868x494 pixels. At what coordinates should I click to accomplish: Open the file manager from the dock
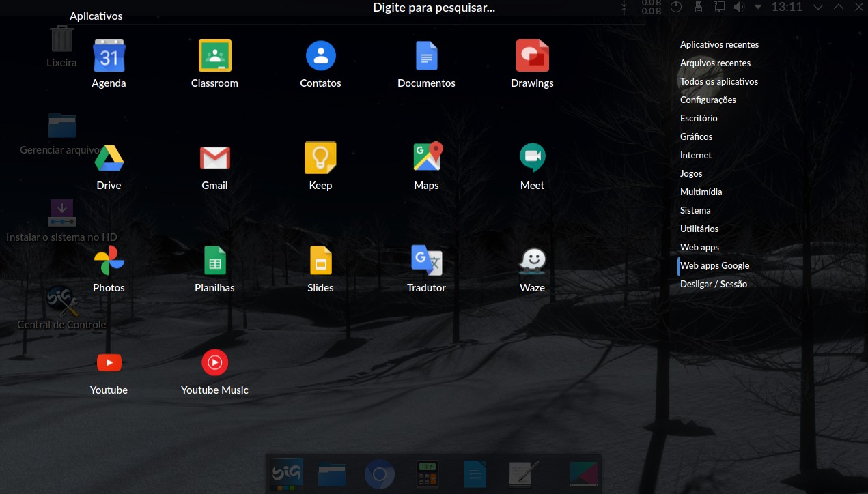(x=332, y=474)
